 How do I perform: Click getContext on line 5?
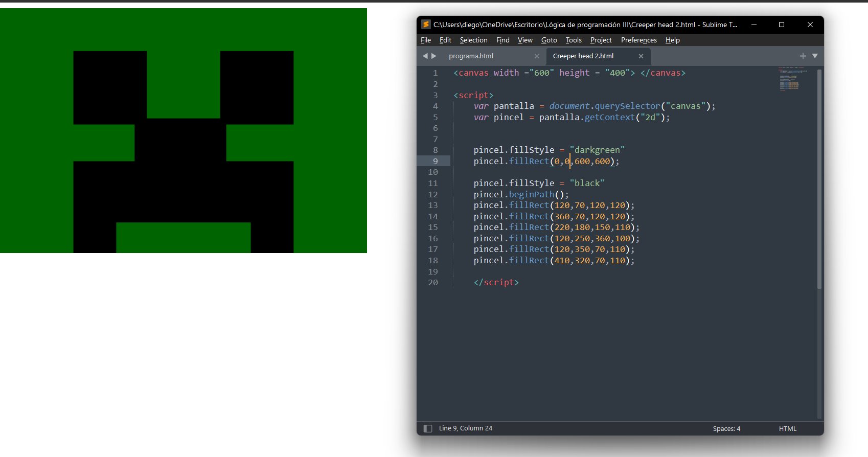pos(609,118)
